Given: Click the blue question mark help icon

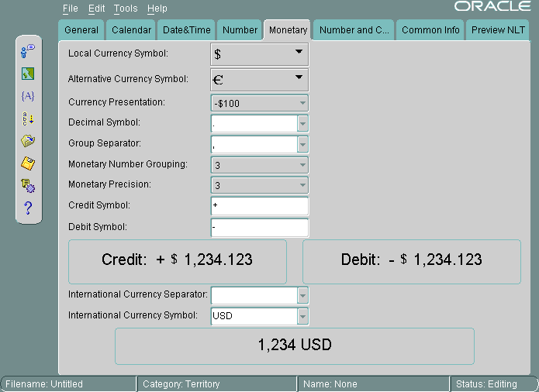Looking at the screenshot, I should coord(28,208).
